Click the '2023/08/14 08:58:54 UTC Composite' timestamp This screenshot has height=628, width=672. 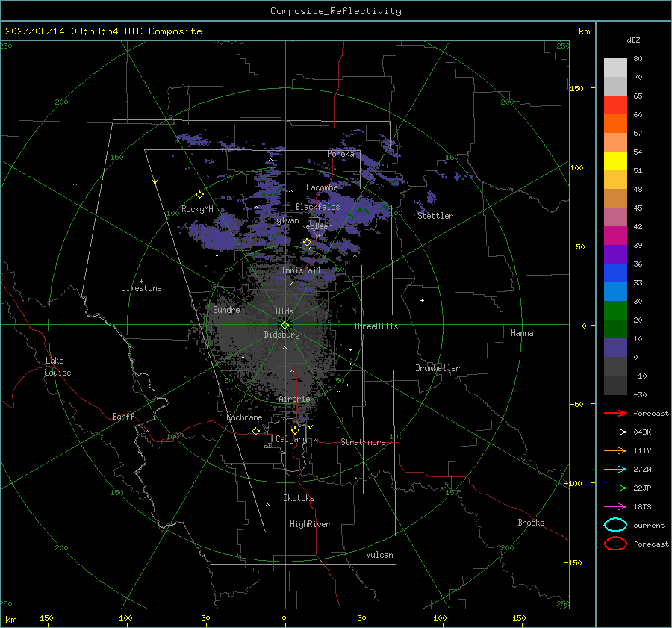(x=103, y=31)
